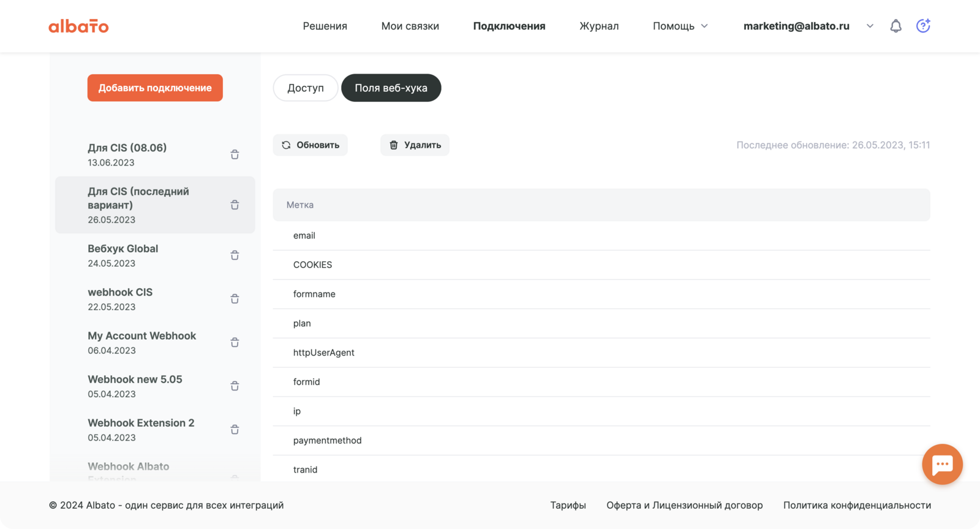Open notifications bell icon

[x=895, y=26]
